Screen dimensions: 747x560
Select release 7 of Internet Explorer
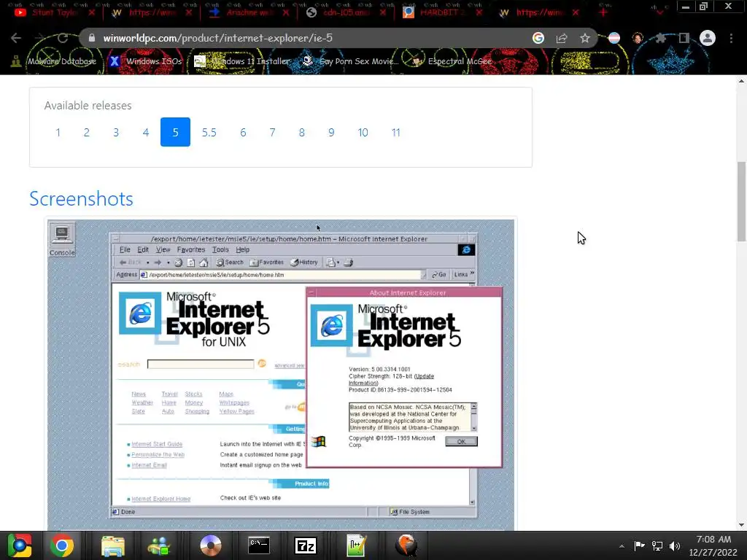point(273,133)
